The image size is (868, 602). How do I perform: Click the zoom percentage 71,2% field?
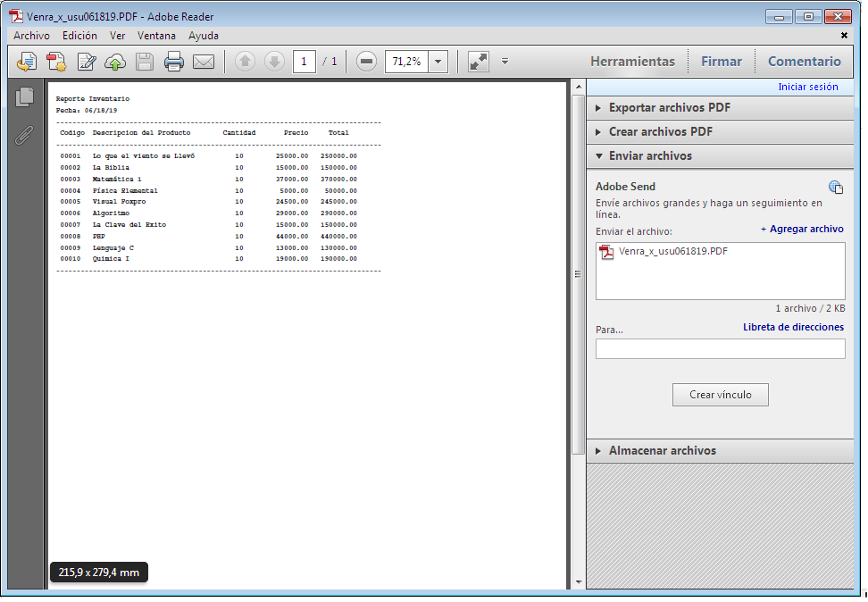coord(407,62)
